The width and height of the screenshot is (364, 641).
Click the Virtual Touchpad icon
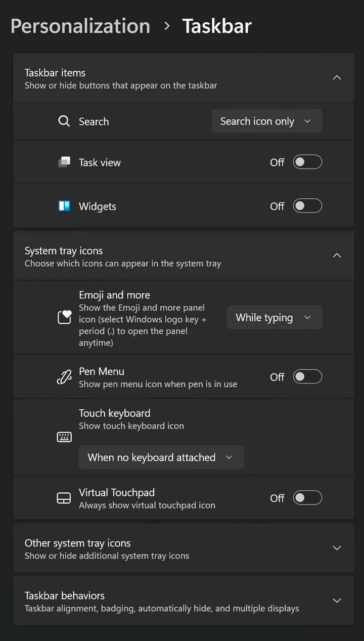click(64, 497)
